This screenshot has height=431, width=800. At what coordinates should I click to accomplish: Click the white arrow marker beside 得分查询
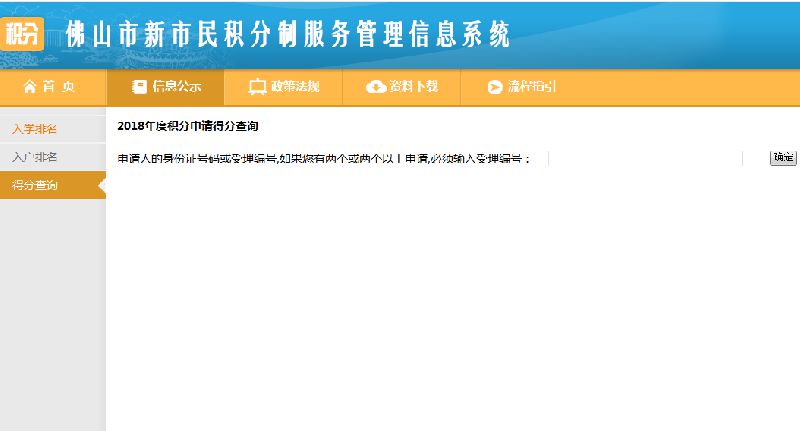tap(102, 185)
